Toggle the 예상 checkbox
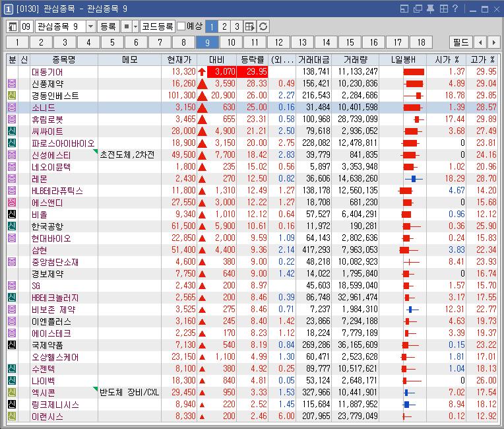 coord(181,26)
